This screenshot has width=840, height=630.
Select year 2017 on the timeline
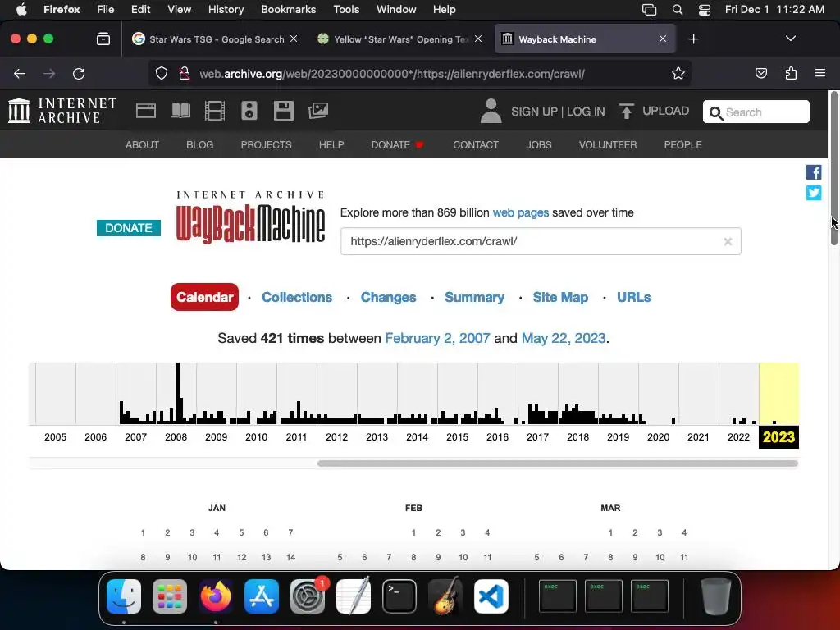[x=537, y=437]
